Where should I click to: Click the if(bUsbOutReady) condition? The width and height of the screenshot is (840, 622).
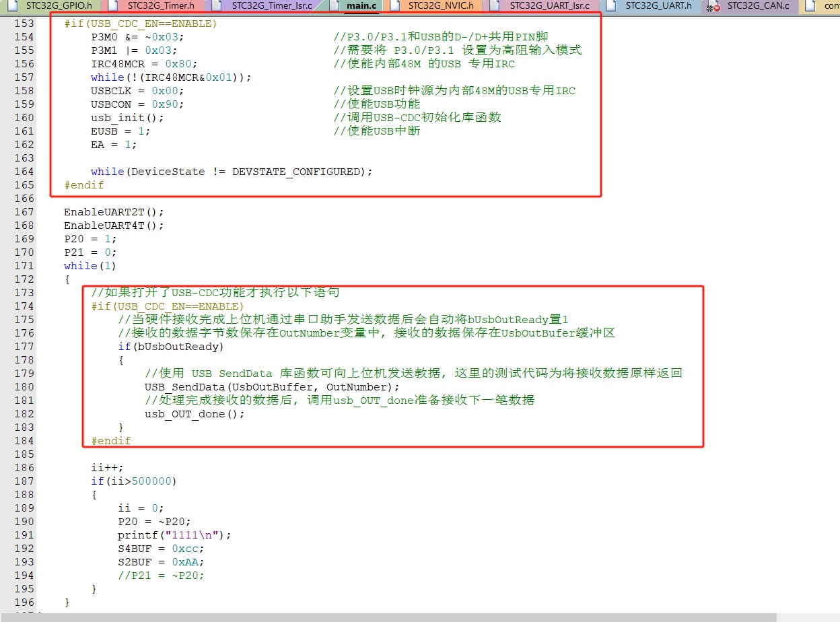coord(171,347)
